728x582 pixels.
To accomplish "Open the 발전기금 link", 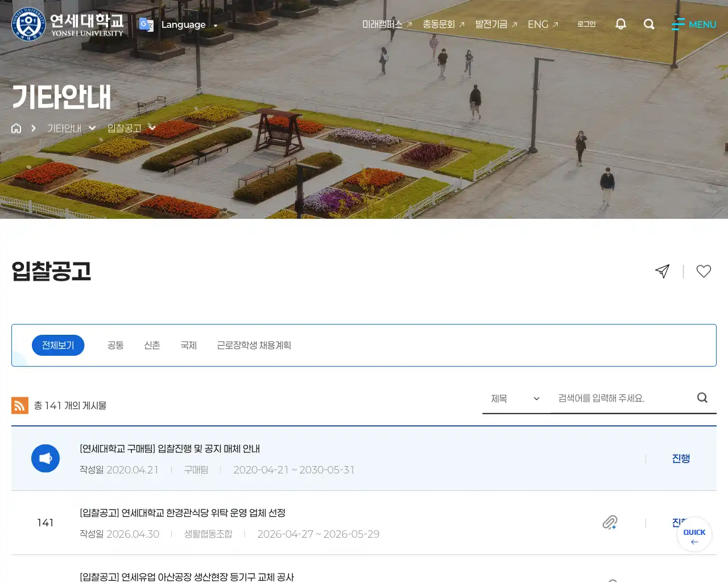I will click(496, 24).
